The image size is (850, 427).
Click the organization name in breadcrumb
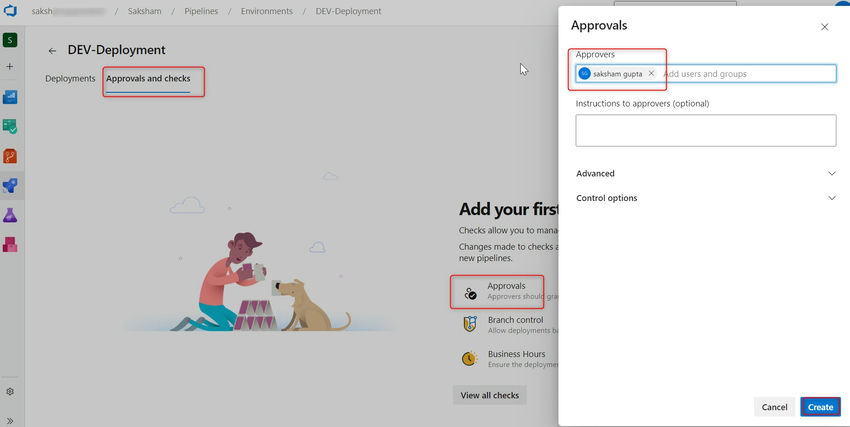(x=68, y=11)
